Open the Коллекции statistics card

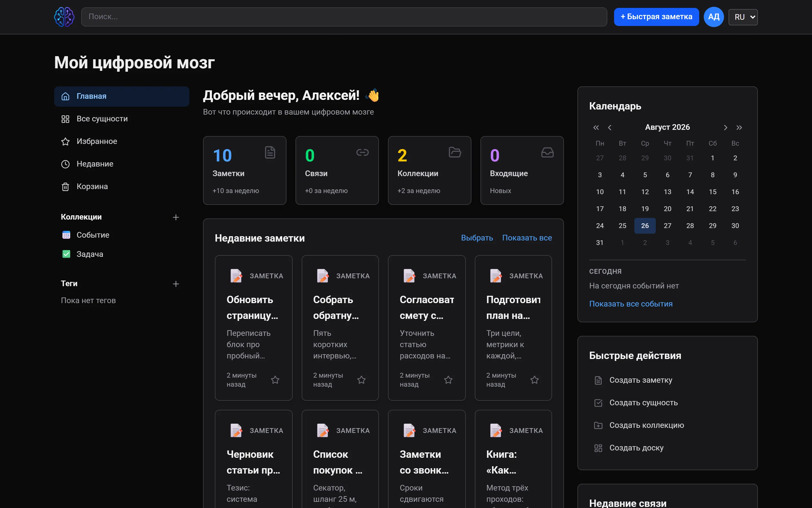[x=429, y=170]
